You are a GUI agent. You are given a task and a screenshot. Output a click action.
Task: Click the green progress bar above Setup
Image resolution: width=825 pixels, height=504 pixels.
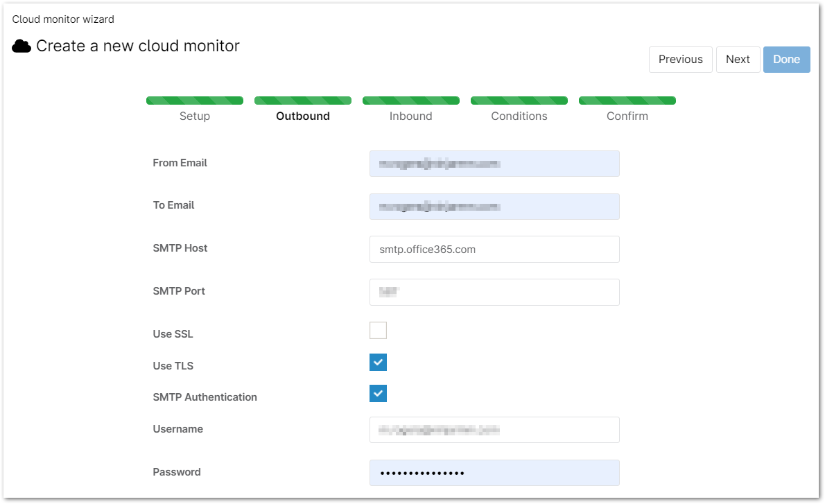click(195, 100)
